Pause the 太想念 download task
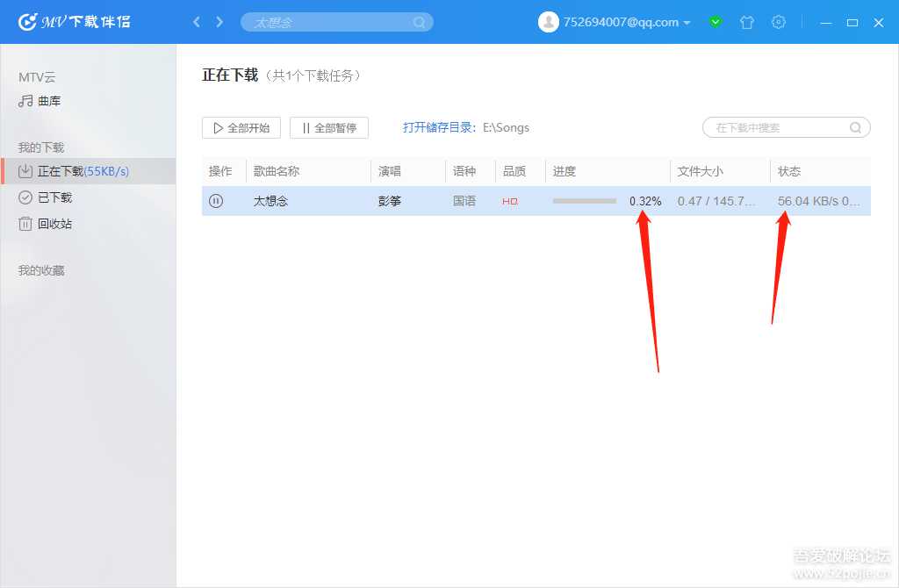The image size is (899, 588). tap(215, 201)
